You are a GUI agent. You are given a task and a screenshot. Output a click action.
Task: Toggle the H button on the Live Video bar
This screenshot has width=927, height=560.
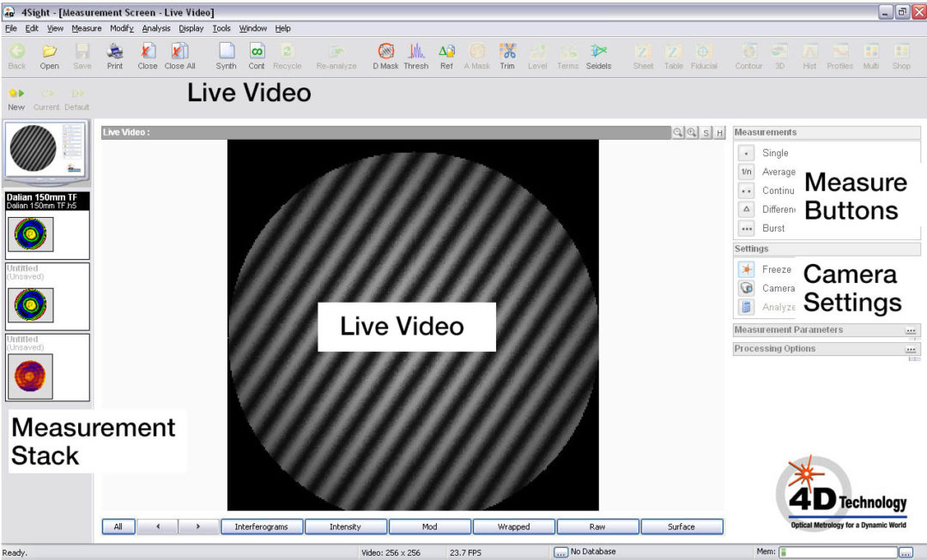[718, 132]
